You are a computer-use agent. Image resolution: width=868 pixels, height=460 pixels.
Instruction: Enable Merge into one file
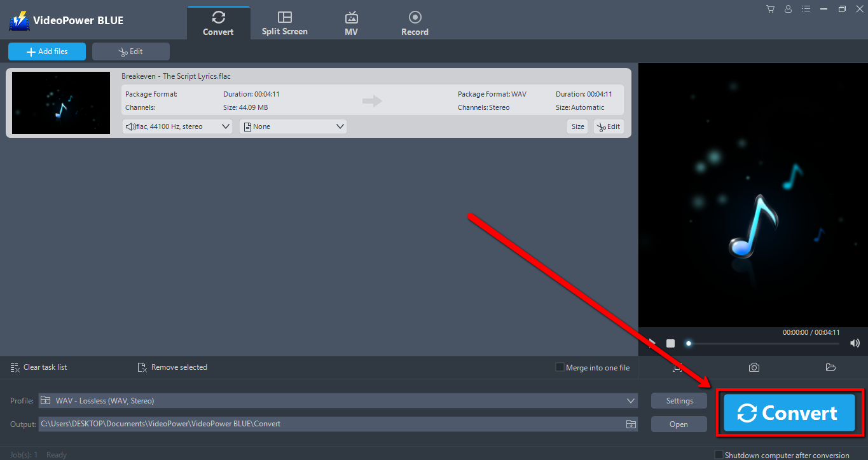pyautogui.click(x=559, y=367)
